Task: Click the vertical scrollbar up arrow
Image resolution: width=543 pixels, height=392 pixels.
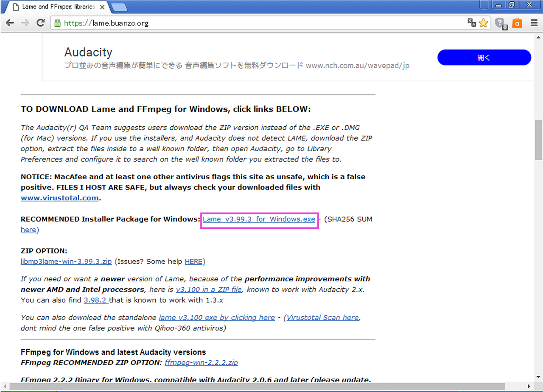Action: 539,38
